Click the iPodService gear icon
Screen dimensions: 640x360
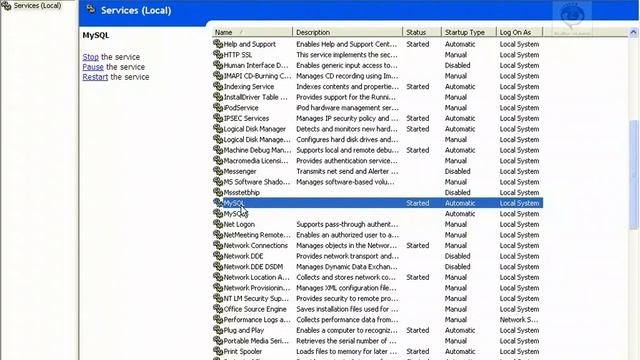(218, 107)
